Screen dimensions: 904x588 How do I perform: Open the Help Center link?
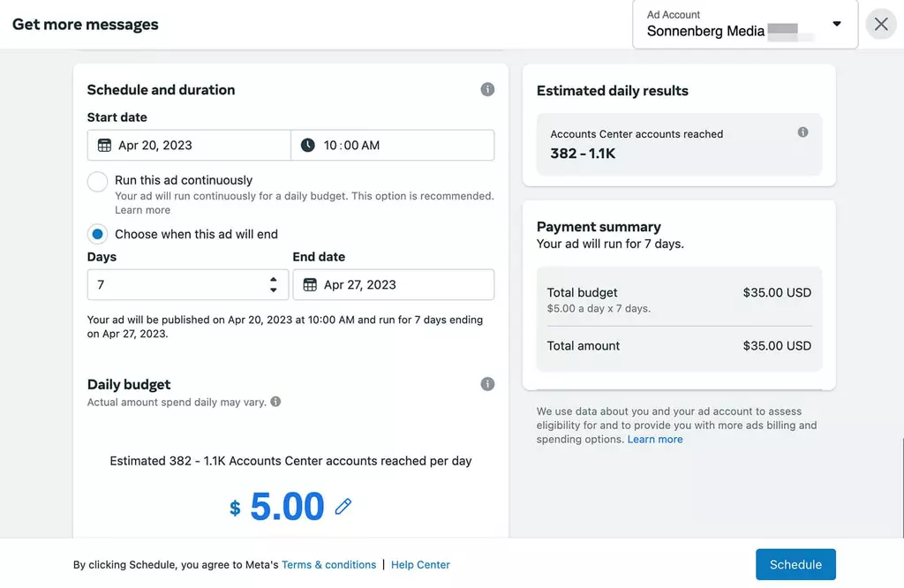coord(420,565)
